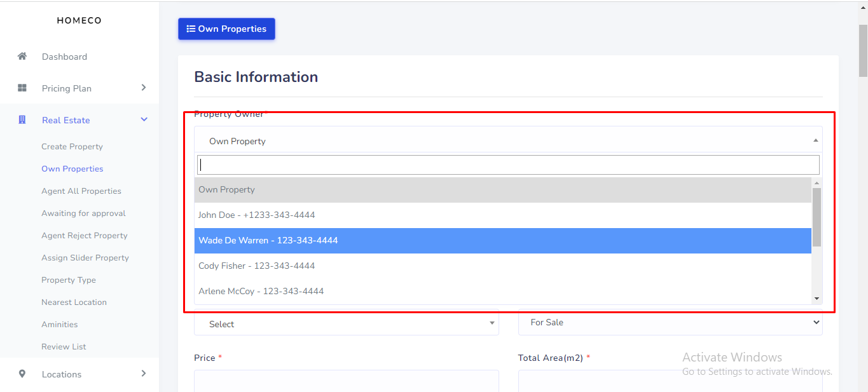The image size is (868, 392).
Task: Click list icon on Own Properties button
Action: point(191,29)
